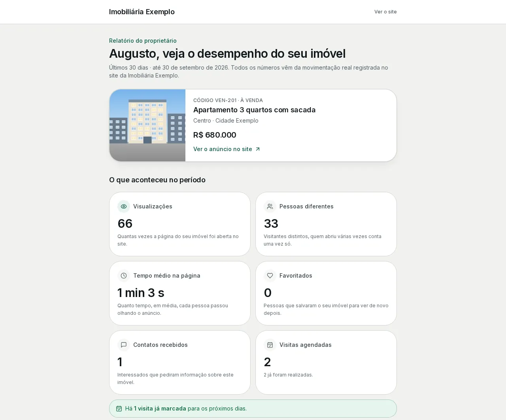506x420 pixels.
Task: Click the CÓDIGO VEN-201 · À VENDA label
Action: (x=228, y=100)
